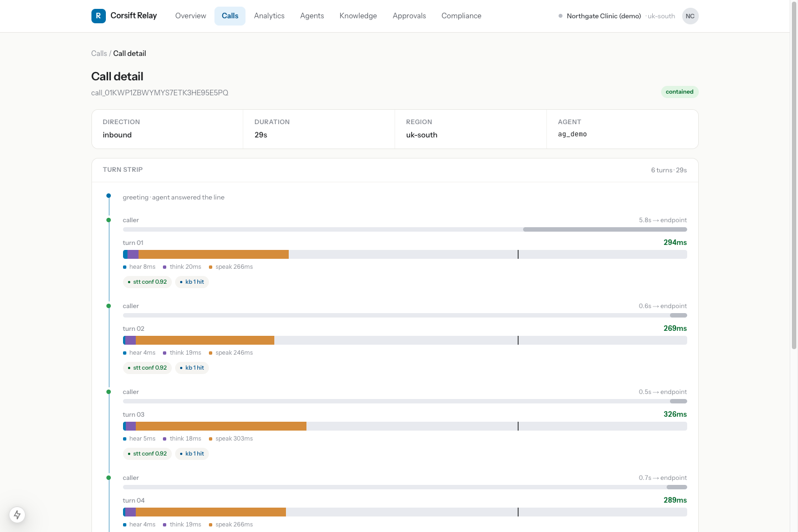Click the think 20ms legend entry
Image resolution: width=798 pixels, height=532 pixels.
pyautogui.click(x=182, y=267)
